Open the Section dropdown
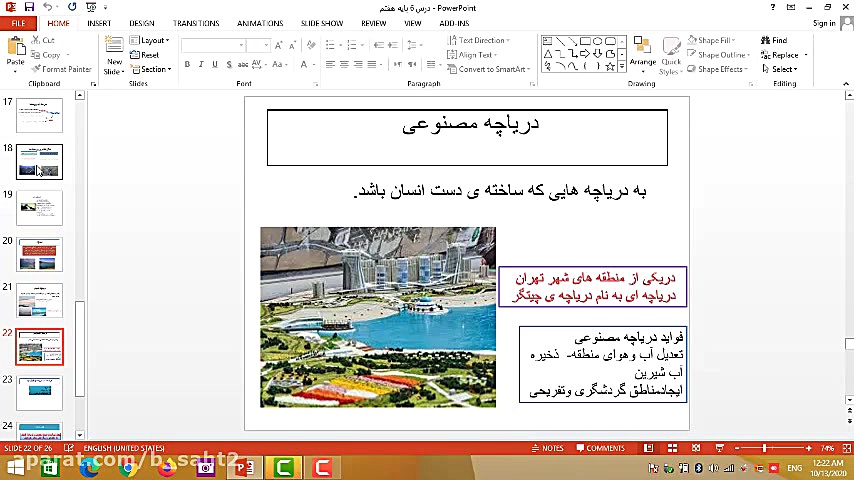Screen dimensions: 854x480 point(151,69)
